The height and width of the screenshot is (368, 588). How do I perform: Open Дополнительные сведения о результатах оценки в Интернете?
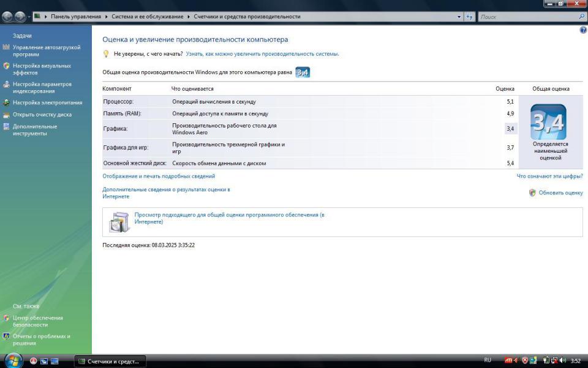tap(166, 193)
